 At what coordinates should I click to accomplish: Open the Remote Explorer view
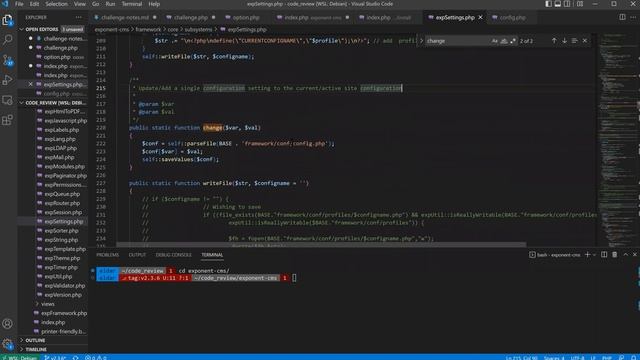tap(7, 100)
